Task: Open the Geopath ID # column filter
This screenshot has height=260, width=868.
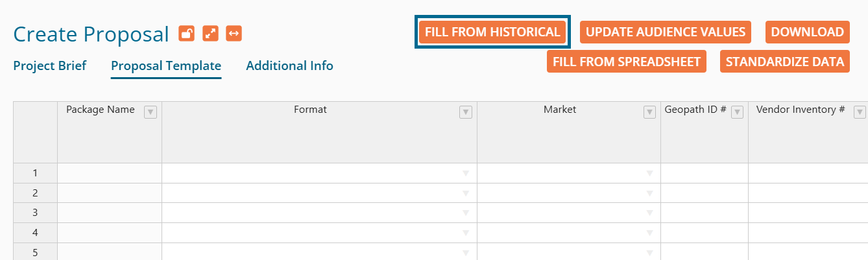Action: click(737, 112)
